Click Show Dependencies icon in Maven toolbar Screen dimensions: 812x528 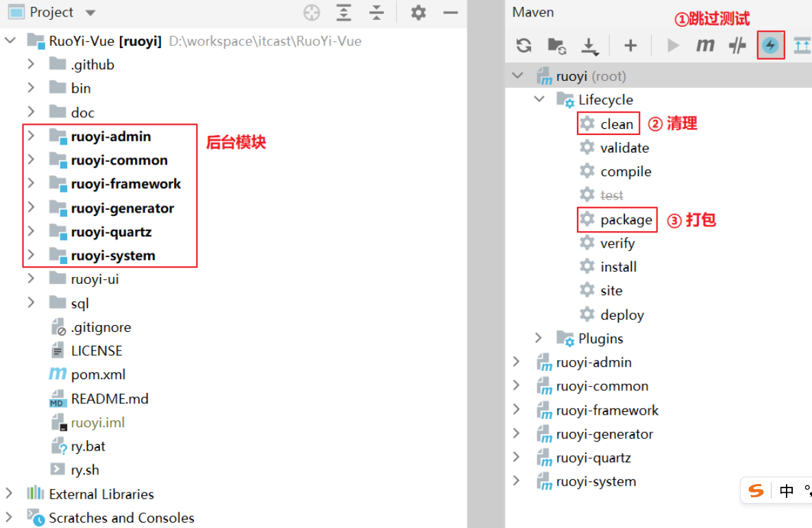pyautogui.click(x=802, y=45)
